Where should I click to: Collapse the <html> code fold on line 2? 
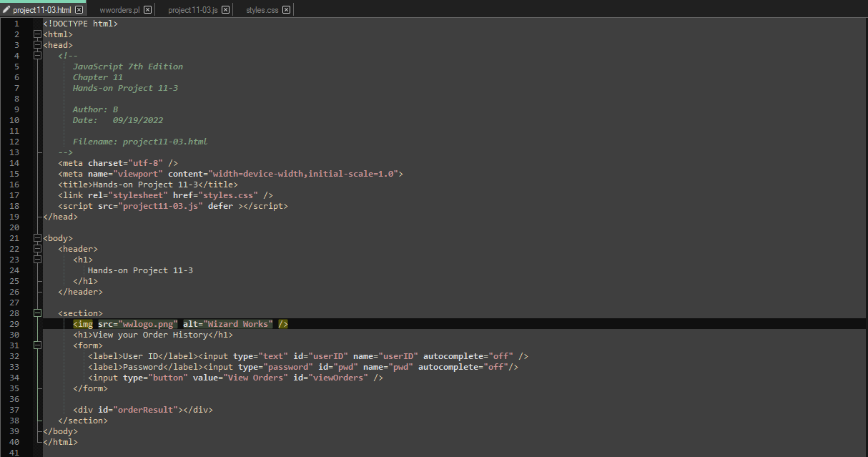[x=37, y=34]
